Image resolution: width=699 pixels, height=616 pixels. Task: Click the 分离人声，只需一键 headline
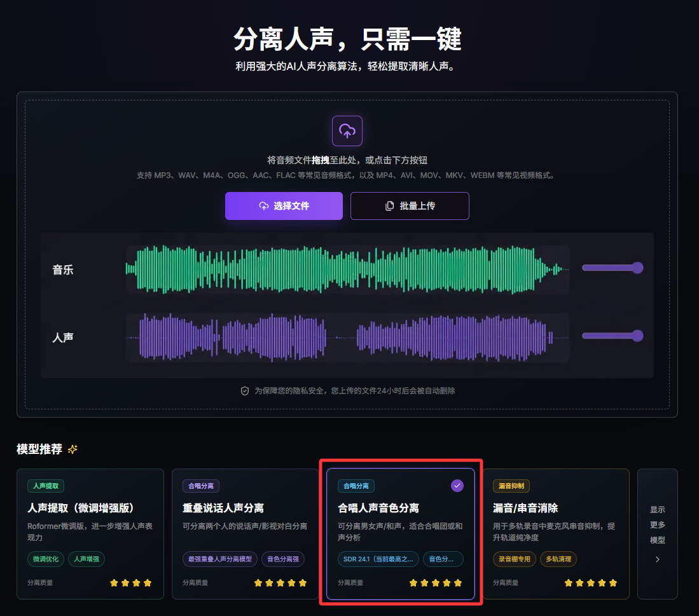click(347, 39)
